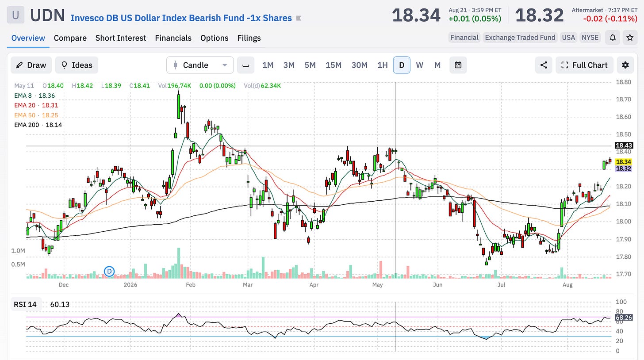Viewport: 644px width, 360px height.
Task: Choose the 1H interval
Action: click(x=382, y=65)
